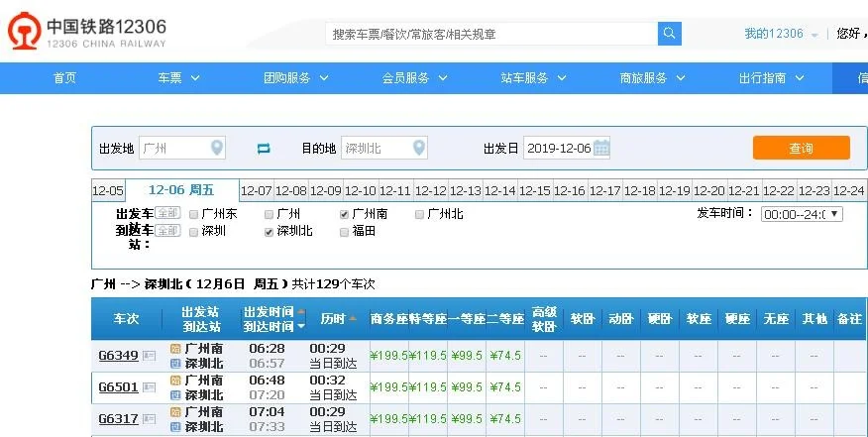The image size is (868, 437).
Task: Click ¥119.5 特等座 price for G6349
Action: pyautogui.click(x=428, y=356)
